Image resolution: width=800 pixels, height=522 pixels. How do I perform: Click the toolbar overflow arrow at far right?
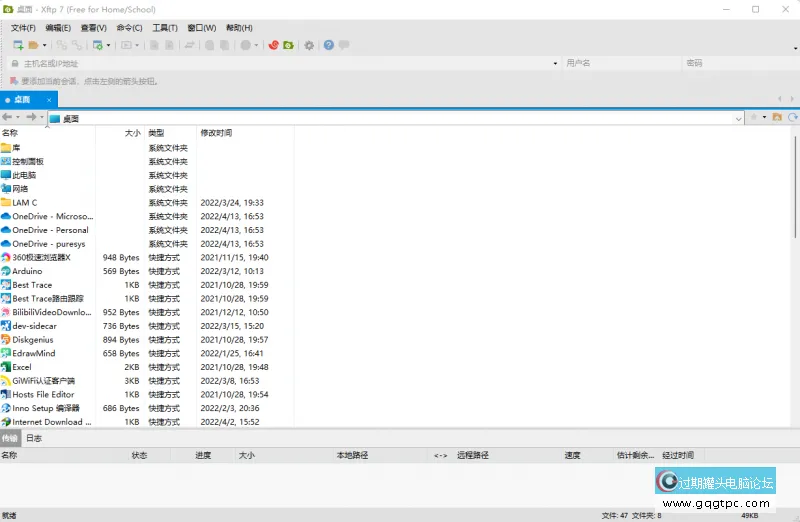[x=795, y=48]
